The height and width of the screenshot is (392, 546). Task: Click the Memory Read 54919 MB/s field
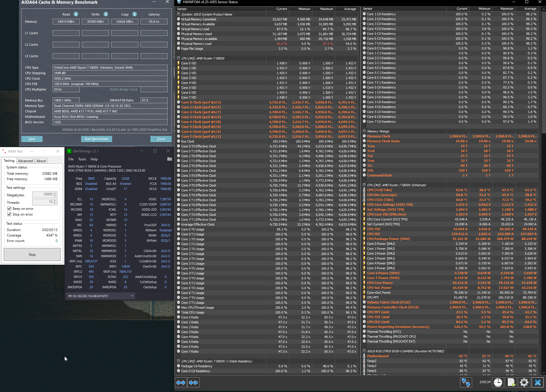[x=66, y=22]
